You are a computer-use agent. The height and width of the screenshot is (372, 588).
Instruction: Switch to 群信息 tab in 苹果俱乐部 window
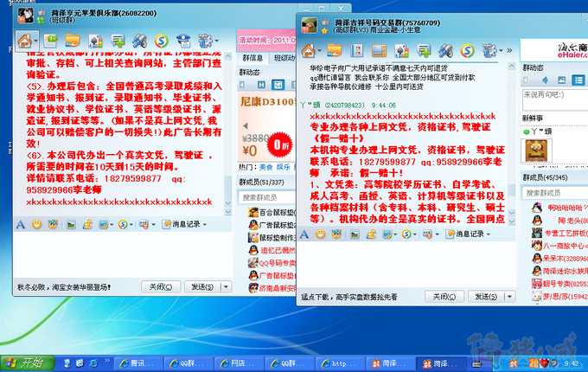coord(252,58)
